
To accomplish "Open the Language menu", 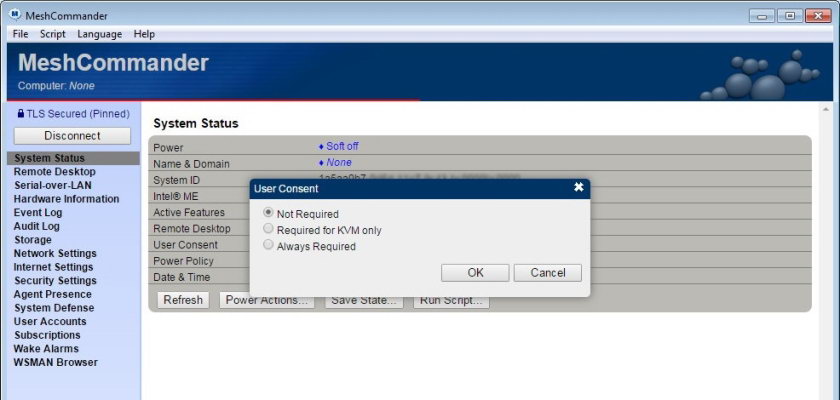I will (x=100, y=34).
